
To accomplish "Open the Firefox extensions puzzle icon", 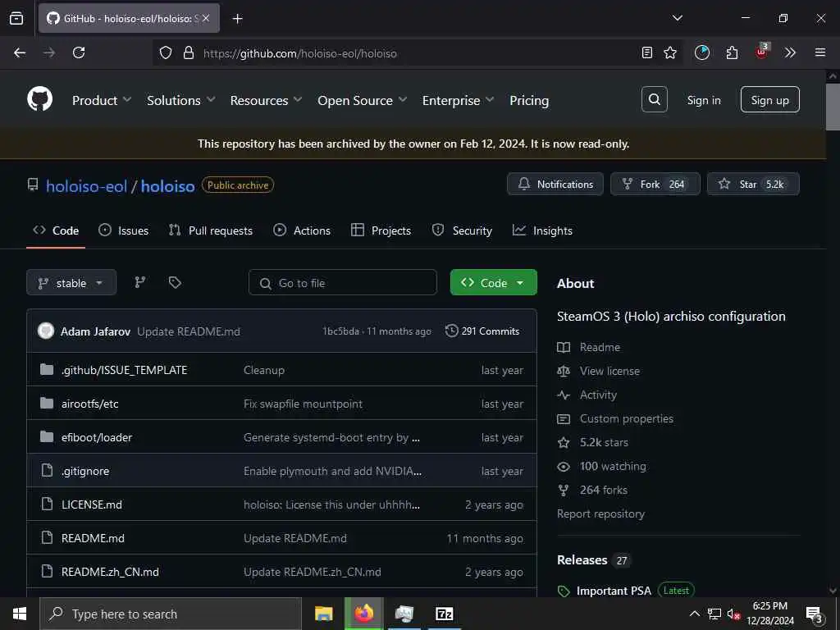I will click(732, 52).
